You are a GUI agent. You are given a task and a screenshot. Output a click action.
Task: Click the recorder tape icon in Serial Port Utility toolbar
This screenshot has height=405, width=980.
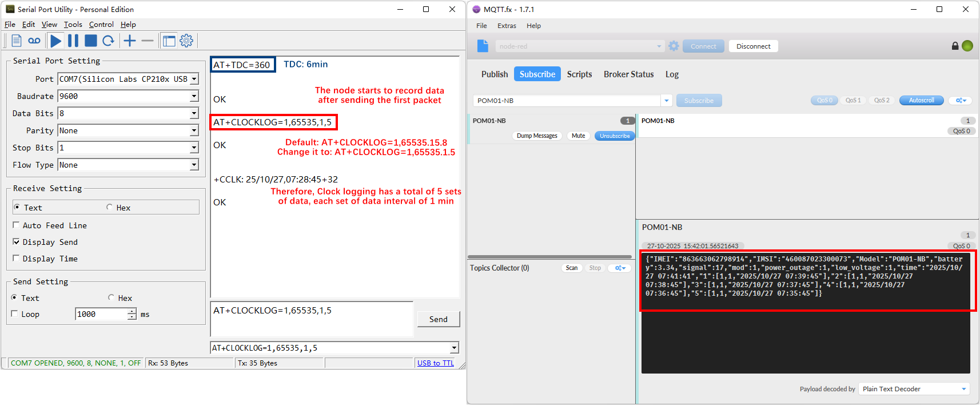tap(34, 41)
